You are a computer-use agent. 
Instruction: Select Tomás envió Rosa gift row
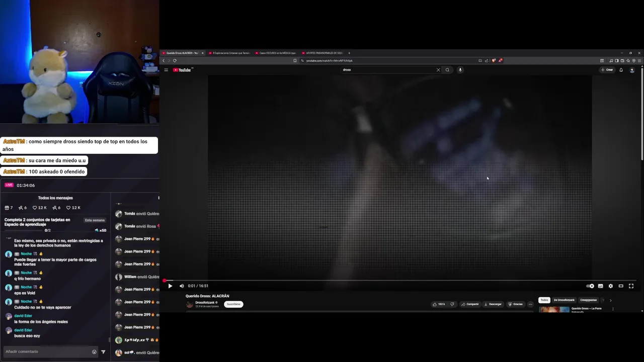click(137, 226)
